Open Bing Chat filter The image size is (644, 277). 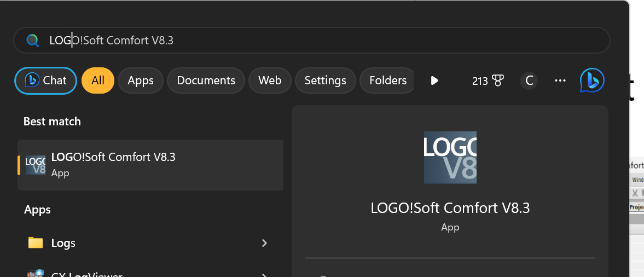[45, 80]
